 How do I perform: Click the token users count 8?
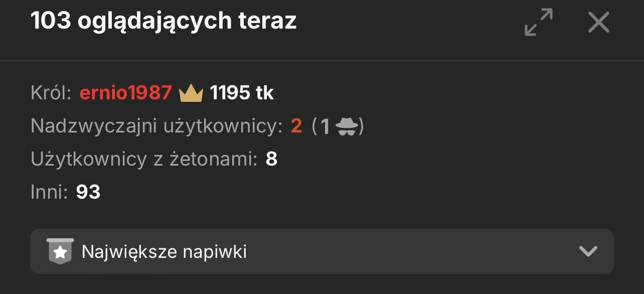coord(271,159)
